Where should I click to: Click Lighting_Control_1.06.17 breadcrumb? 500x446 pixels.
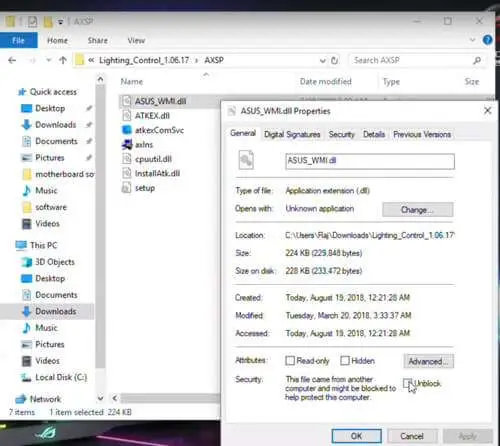(144, 60)
